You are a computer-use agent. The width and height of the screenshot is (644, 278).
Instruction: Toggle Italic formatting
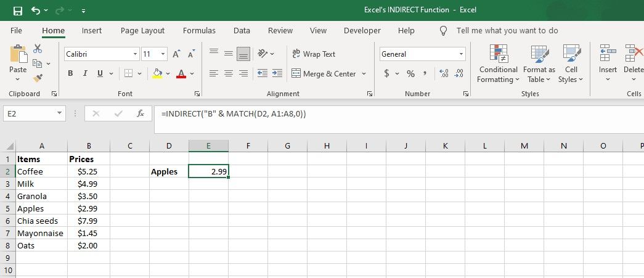[85, 74]
